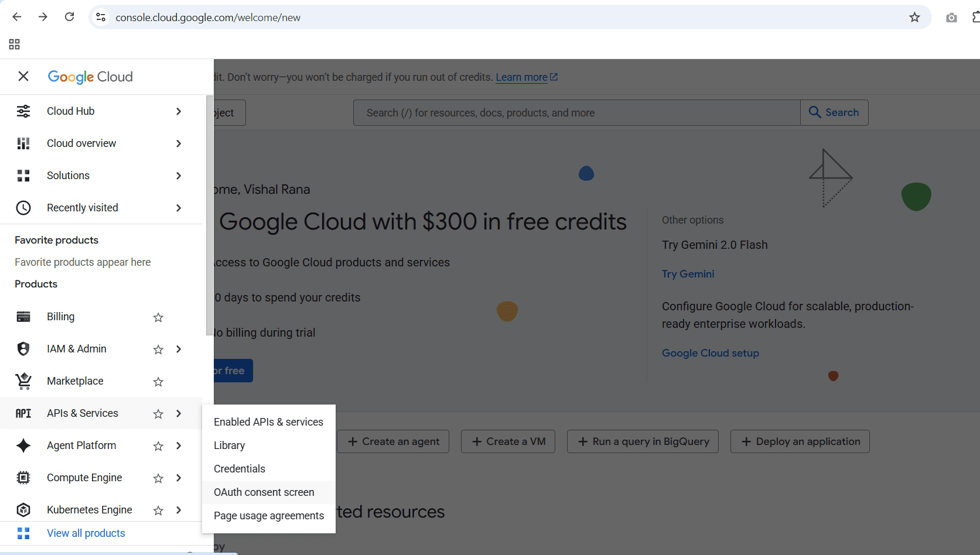Click the Solutions grid icon

pos(23,176)
